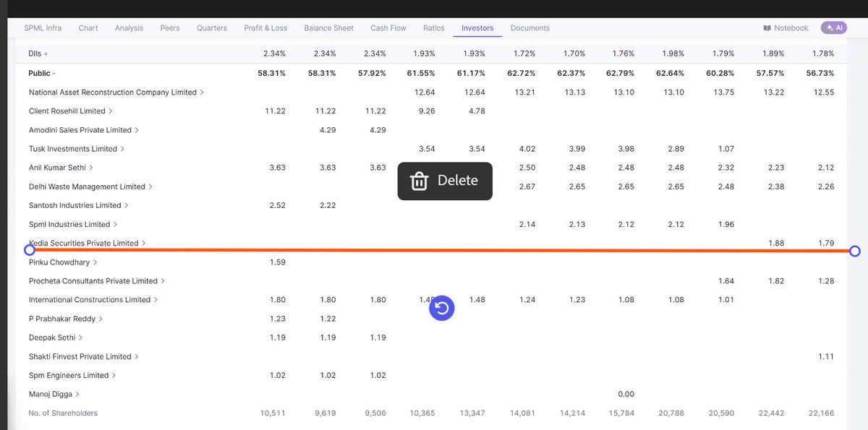Click the 0.00 value in Manoj Digga row

(x=626, y=394)
